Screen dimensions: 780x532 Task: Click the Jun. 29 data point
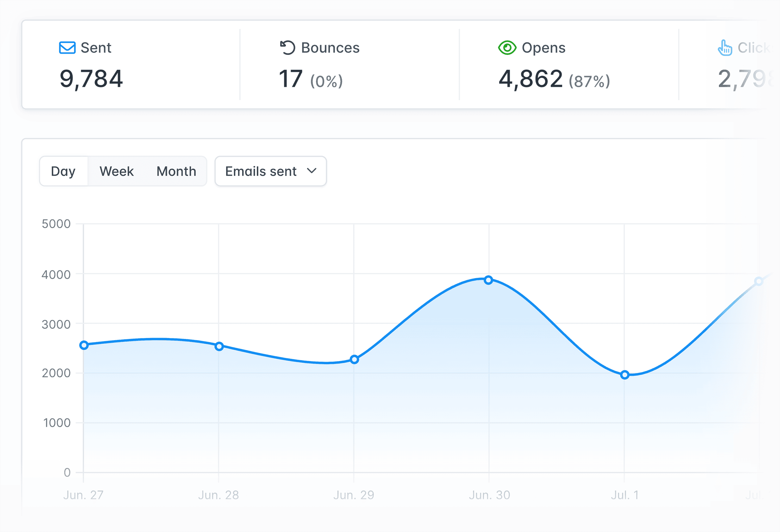(354, 359)
